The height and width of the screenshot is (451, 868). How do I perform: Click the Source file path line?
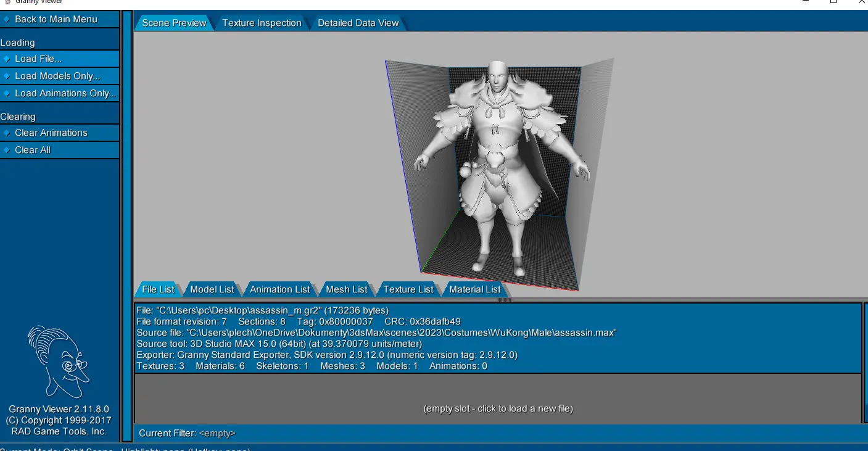(x=377, y=333)
